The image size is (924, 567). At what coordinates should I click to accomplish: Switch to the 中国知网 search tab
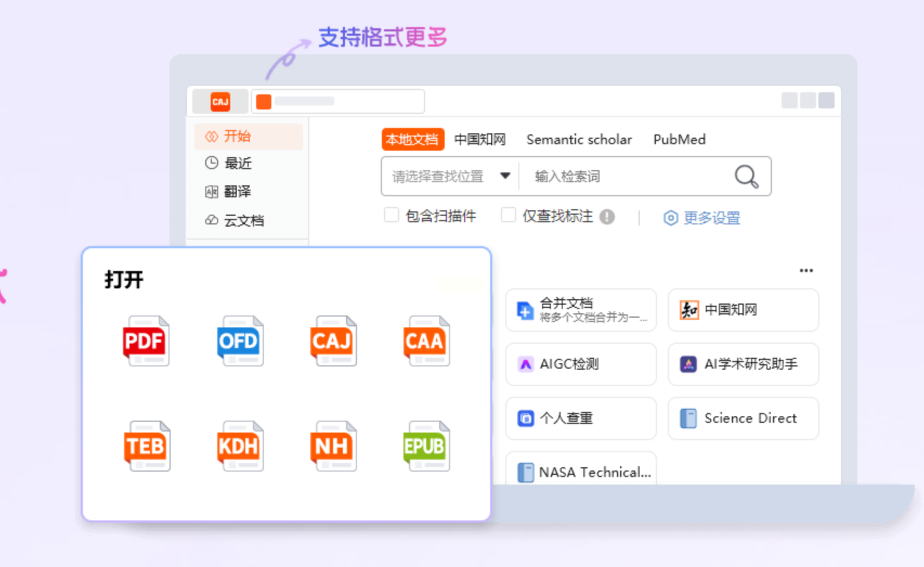(x=480, y=139)
